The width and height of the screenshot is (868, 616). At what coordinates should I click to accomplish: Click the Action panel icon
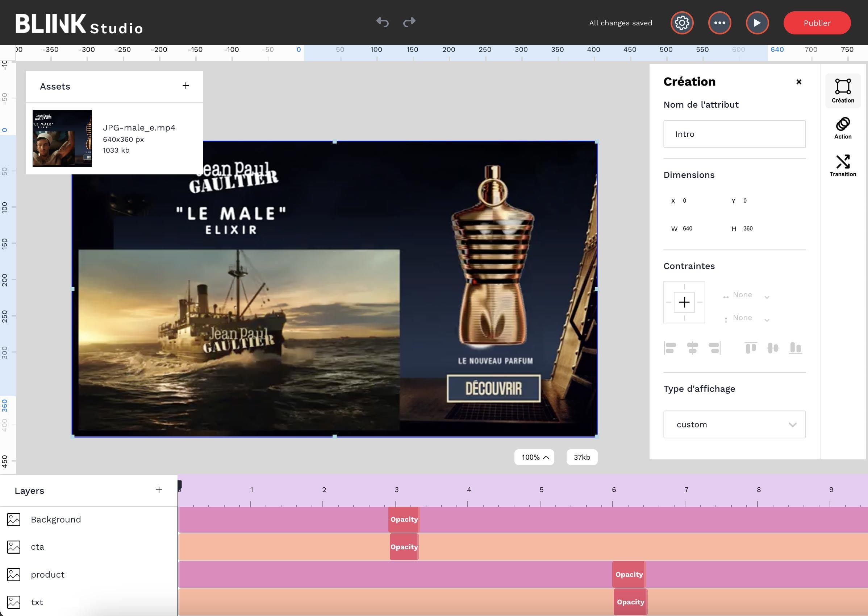coord(843,126)
